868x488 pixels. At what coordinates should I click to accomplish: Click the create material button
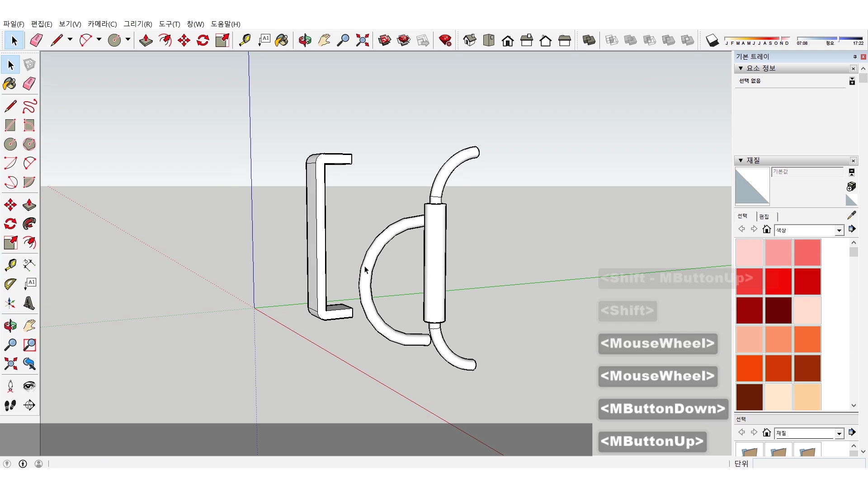tap(851, 187)
